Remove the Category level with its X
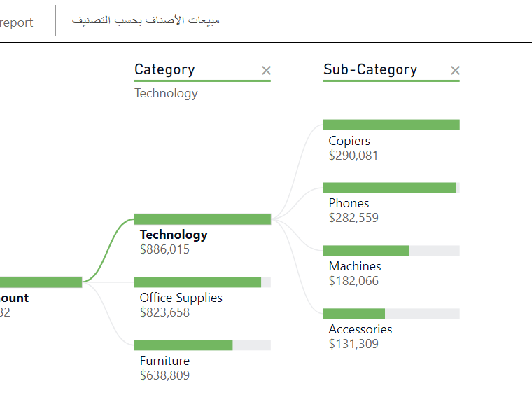532x407 pixels. (x=266, y=70)
